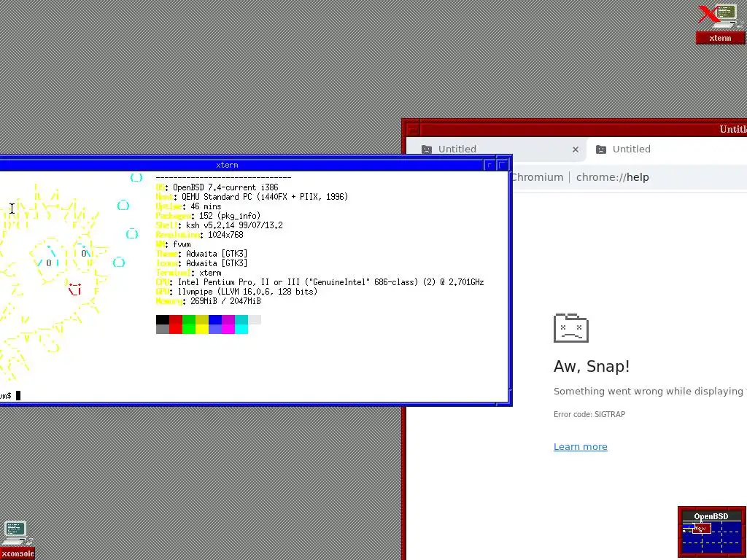Image resolution: width=747 pixels, height=560 pixels.
Task: Click the fvwm window manager value
Action: [182, 244]
